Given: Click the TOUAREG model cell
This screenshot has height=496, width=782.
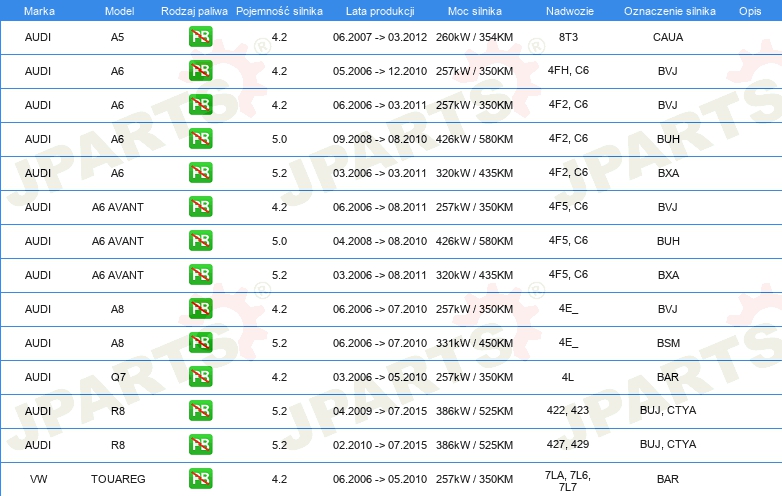Looking at the screenshot, I should (118, 479).
